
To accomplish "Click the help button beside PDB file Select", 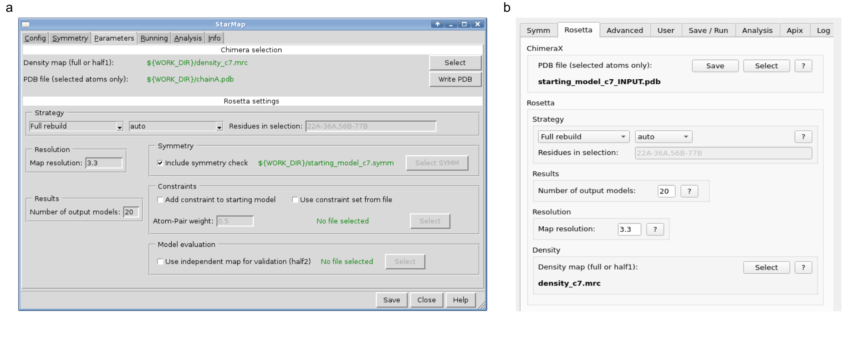I will (x=803, y=66).
